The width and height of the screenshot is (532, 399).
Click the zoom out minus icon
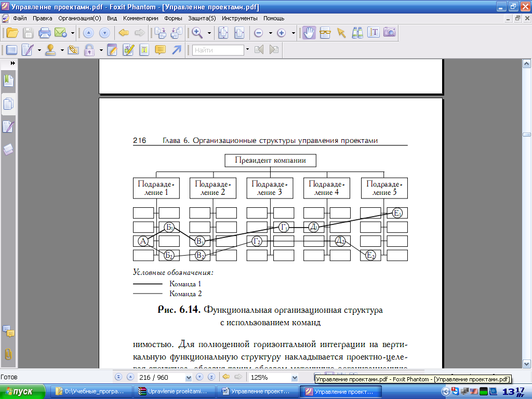click(259, 33)
